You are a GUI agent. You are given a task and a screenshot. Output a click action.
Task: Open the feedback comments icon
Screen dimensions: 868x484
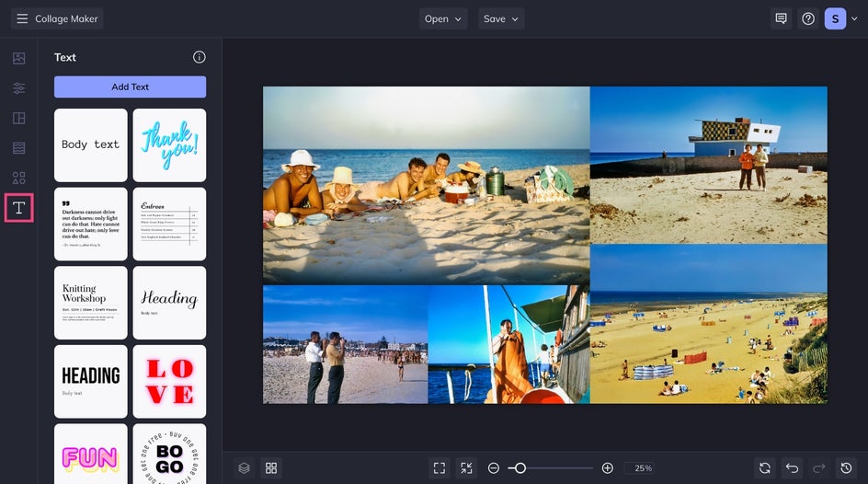coord(781,18)
